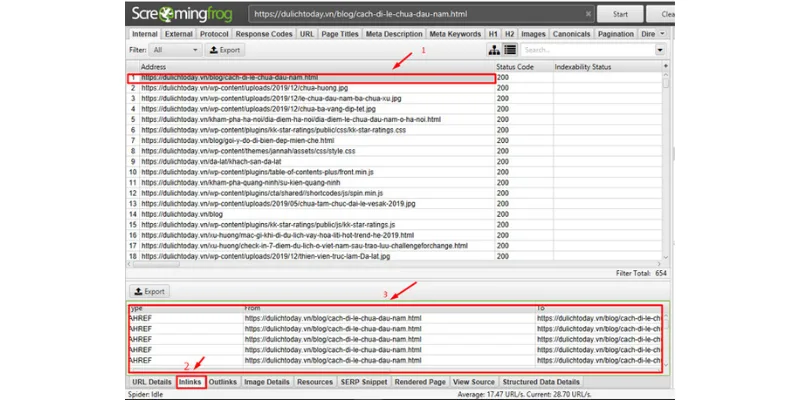This screenshot has height=400, width=800.
Task: Switch to the URL tab
Action: [x=307, y=34]
